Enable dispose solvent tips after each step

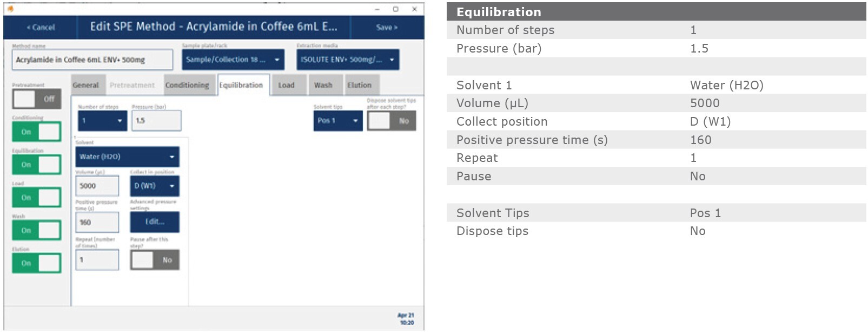click(392, 121)
